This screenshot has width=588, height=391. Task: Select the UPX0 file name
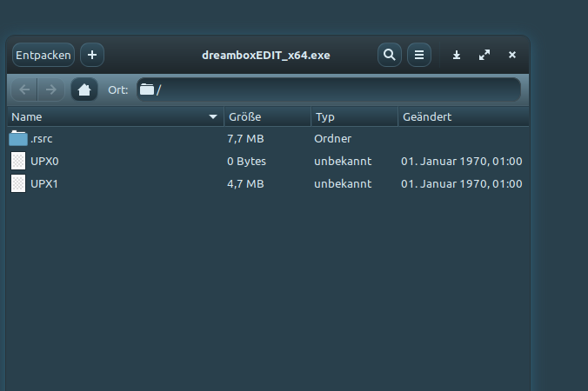[x=44, y=162]
